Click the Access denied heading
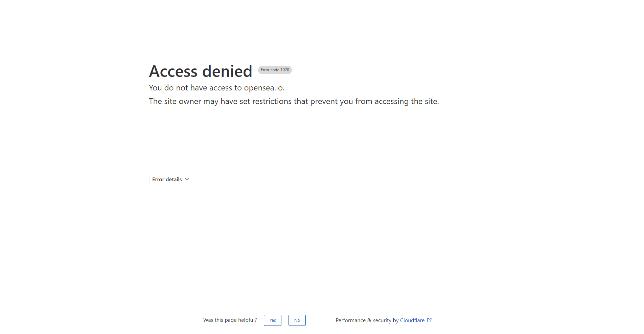Image resolution: width=644 pixels, height=334 pixels. click(200, 71)
